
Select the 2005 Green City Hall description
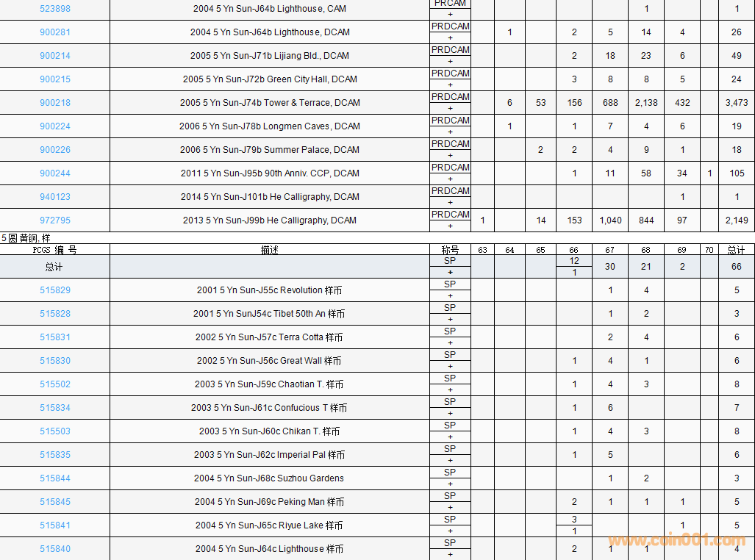click(x=270, y=79)
